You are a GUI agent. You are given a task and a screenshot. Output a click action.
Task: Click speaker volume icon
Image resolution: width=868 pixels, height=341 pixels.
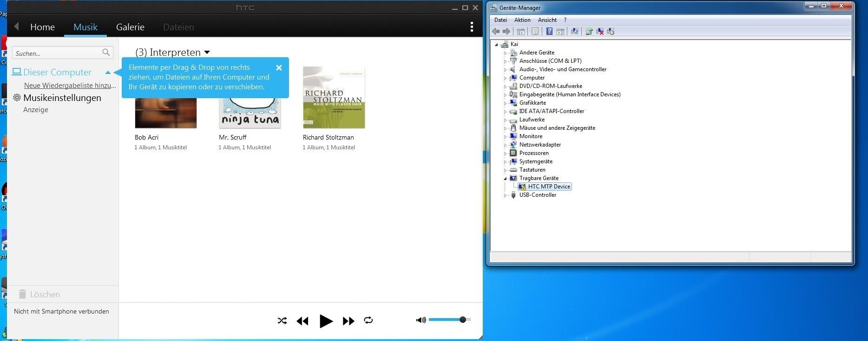click(421, 320)
